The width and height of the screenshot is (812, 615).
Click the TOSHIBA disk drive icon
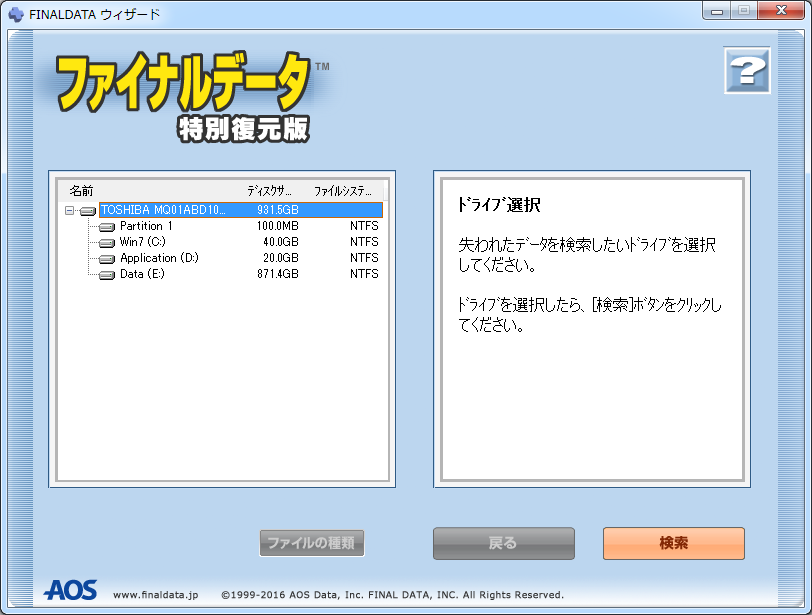tap(88, 211)
